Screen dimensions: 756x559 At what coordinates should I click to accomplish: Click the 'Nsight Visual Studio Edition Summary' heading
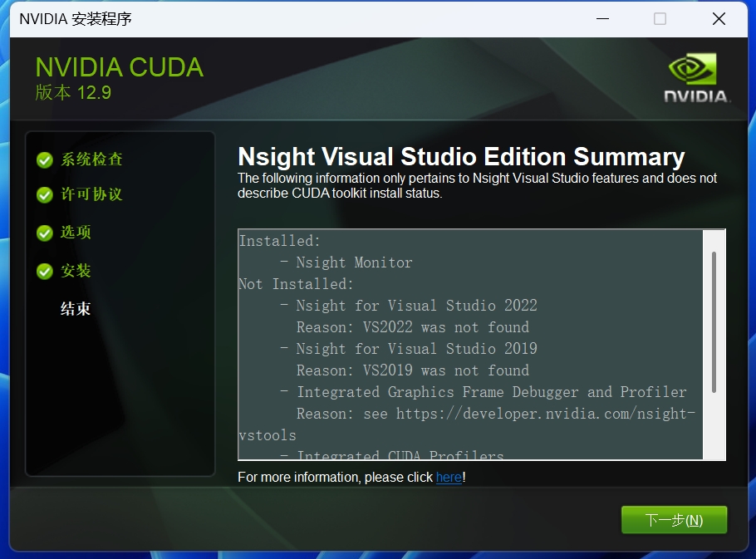coord(461,157)
